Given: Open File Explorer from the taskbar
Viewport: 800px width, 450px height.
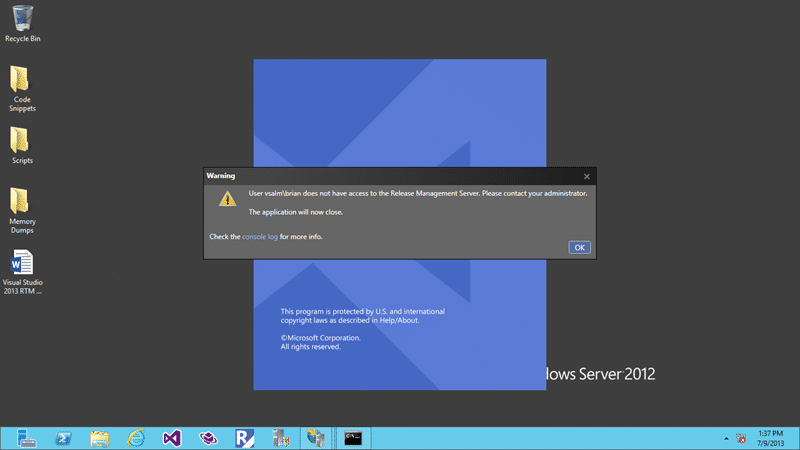Looking at the screenshot, I should click(99, 438).
